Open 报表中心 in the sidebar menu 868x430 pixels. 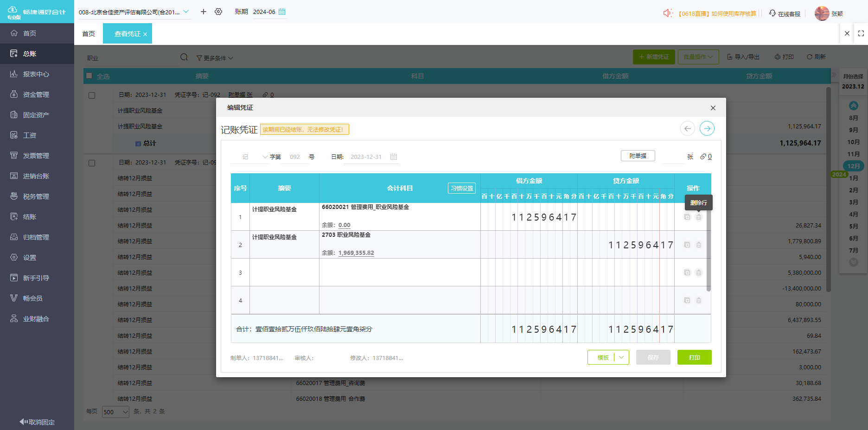[x=36, y=74]
